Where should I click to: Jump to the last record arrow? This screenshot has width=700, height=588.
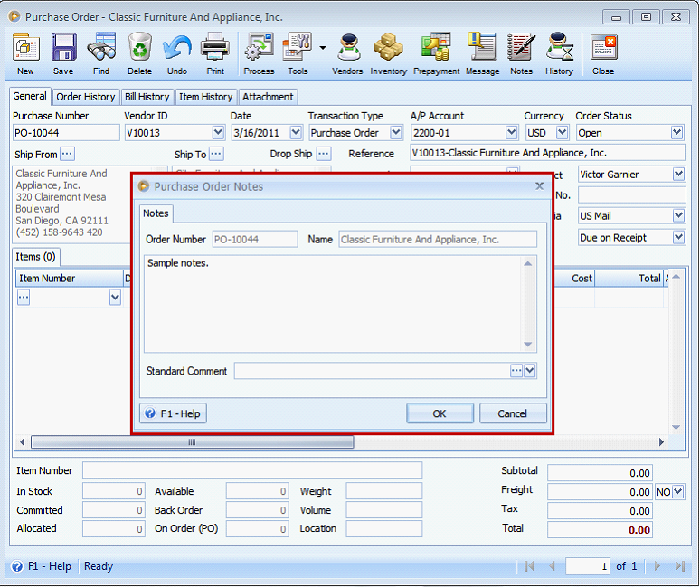pos(679,566)
